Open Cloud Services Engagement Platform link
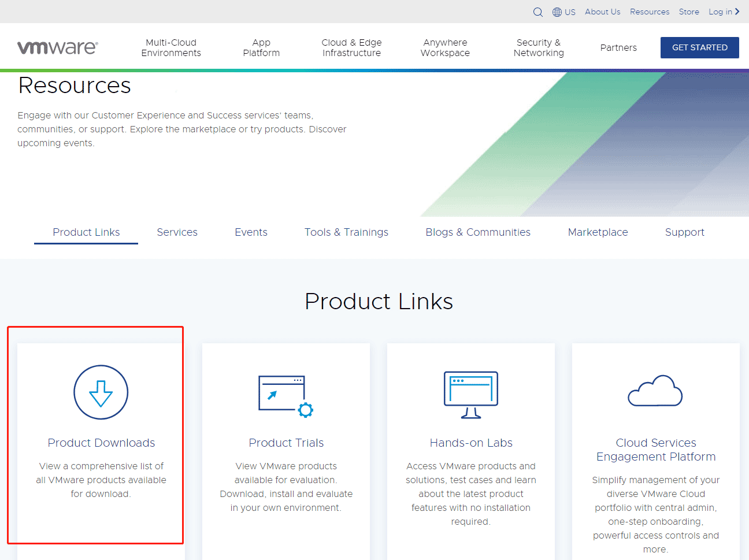 (656, 450)
